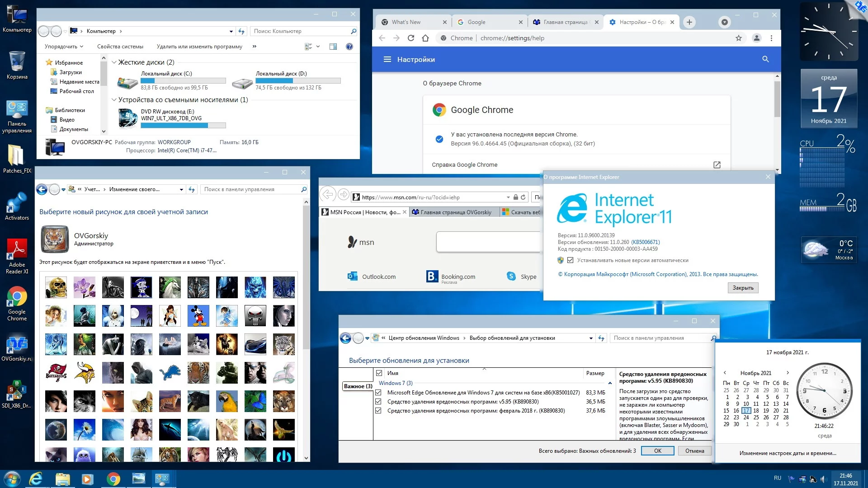Toggle automatic install of new IE versions

coord(570,260)
